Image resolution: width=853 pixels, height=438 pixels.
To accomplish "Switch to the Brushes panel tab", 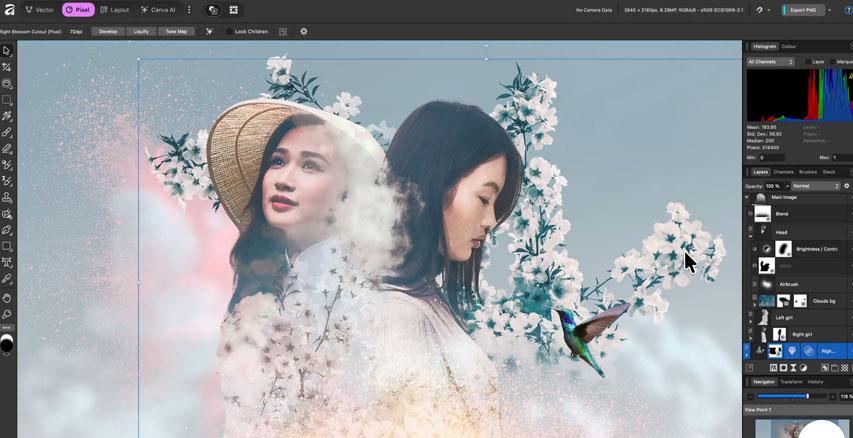I will click(808, 172).
